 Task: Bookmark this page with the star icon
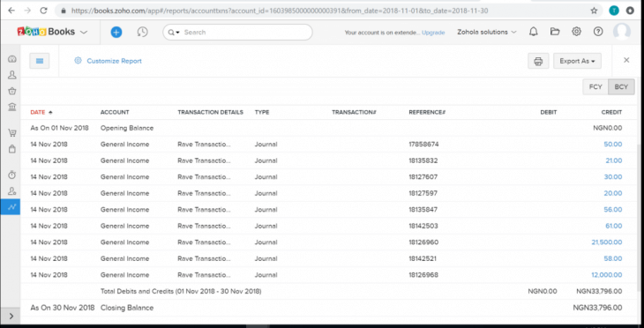[594, 11]
